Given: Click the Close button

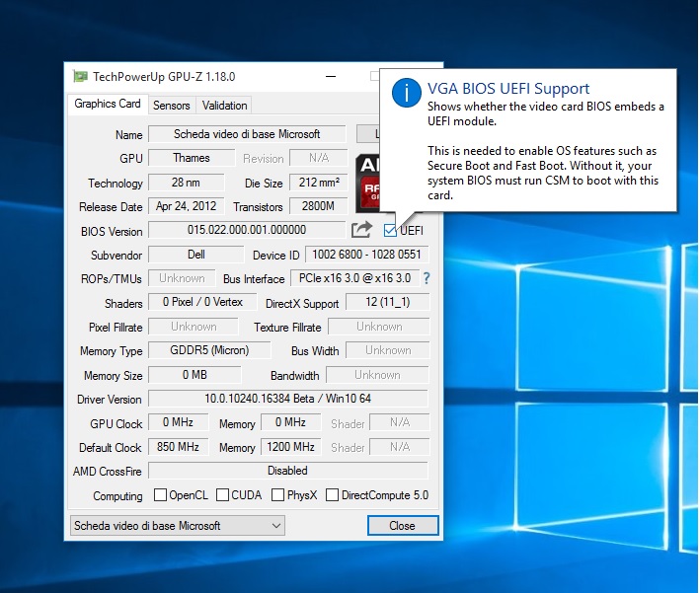Looking at the screenshot, I should 402,526.
